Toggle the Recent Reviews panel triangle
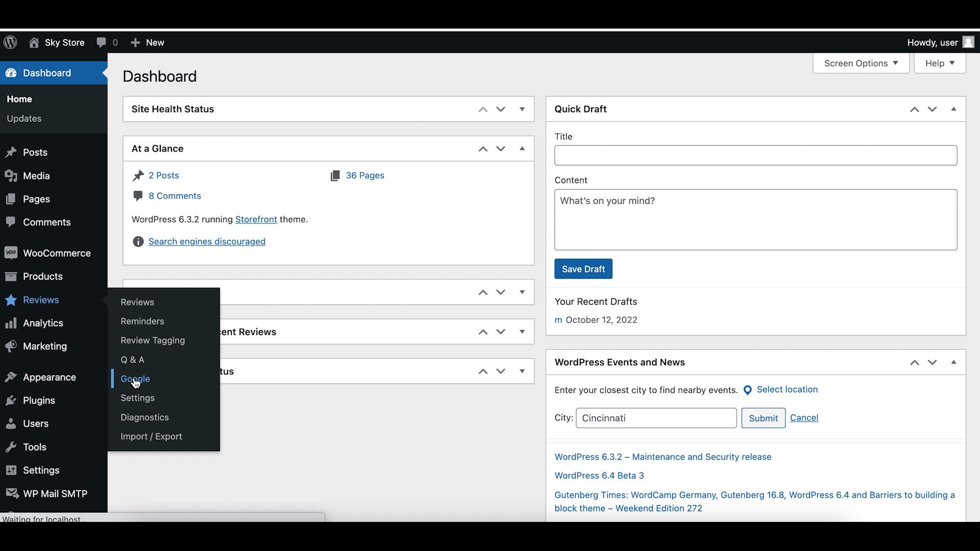 (x=522, y=332)
